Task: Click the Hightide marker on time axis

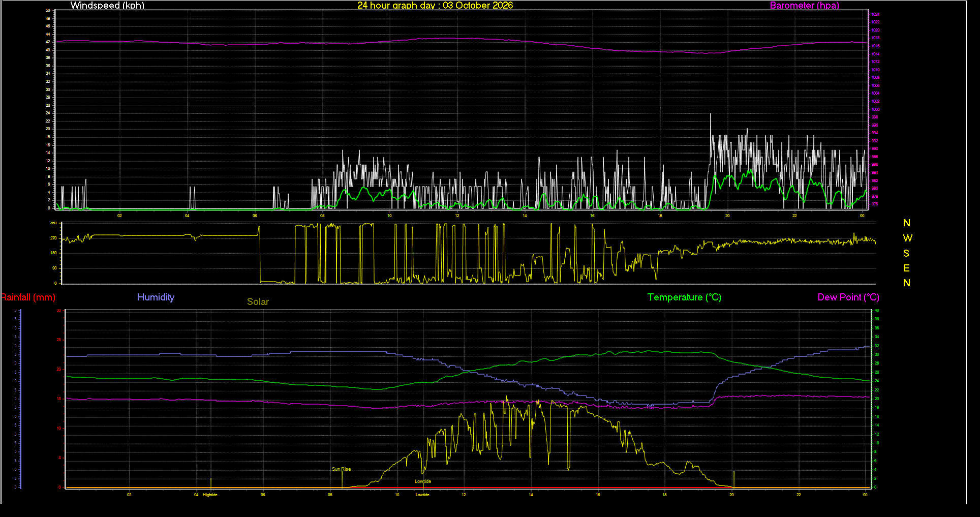Action: tap(210, 495)
